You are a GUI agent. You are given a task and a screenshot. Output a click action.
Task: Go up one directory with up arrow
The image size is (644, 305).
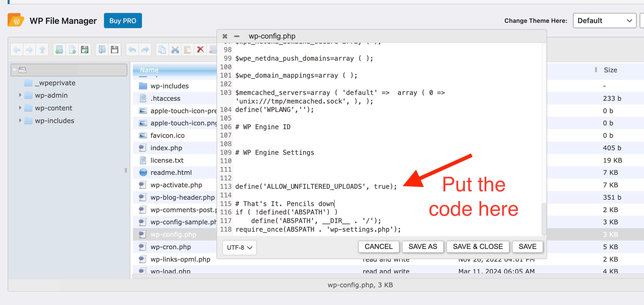42,50
